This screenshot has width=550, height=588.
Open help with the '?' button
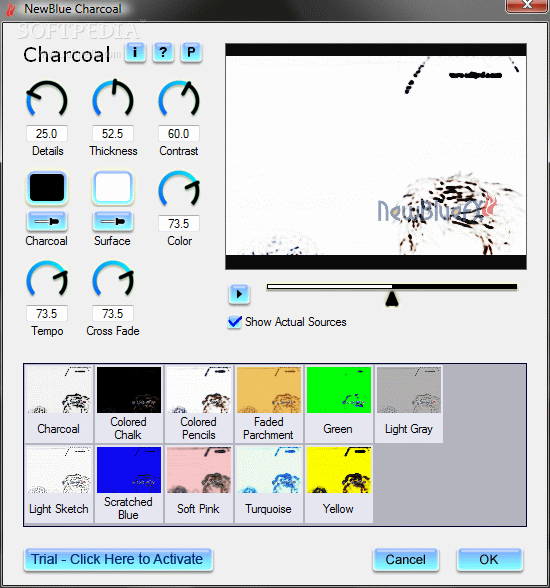(x=163, y=52)
